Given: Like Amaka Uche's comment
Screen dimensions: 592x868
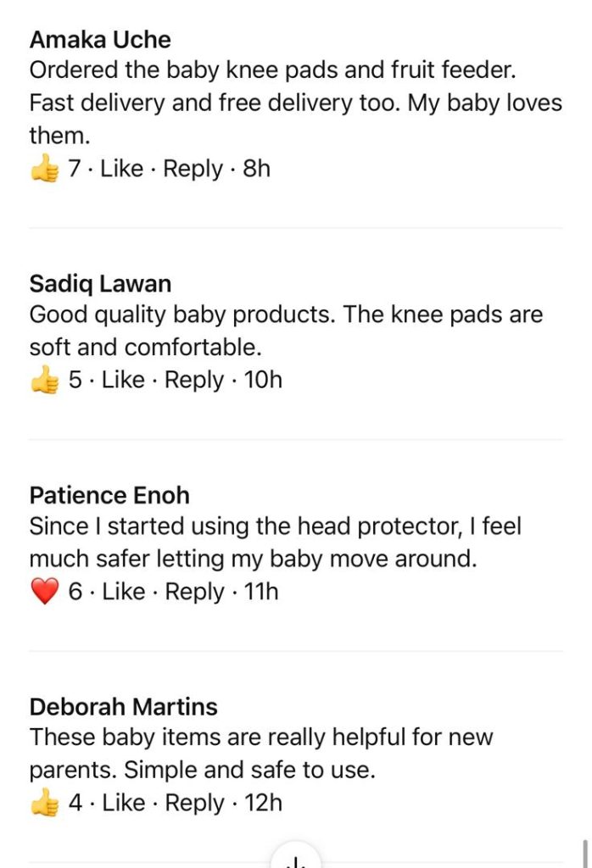Looking at the screenshot, I should (x=121, y=169).
